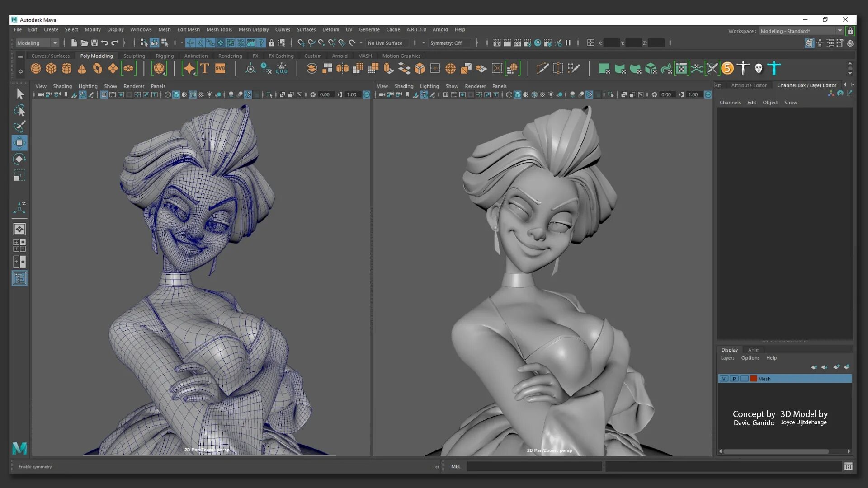Open the Mesh menu in the menu bar
The image size is (868, 488).
(x=165, y=29)
